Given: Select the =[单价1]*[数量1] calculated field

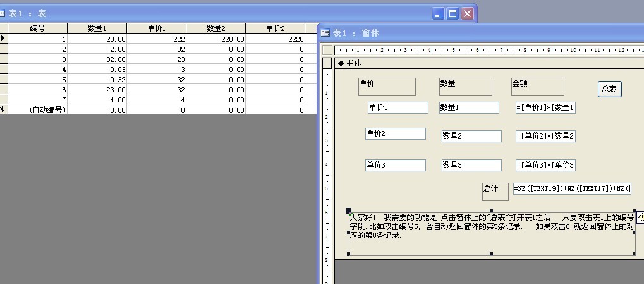Looking at the screenshot, I should point(545,108).
